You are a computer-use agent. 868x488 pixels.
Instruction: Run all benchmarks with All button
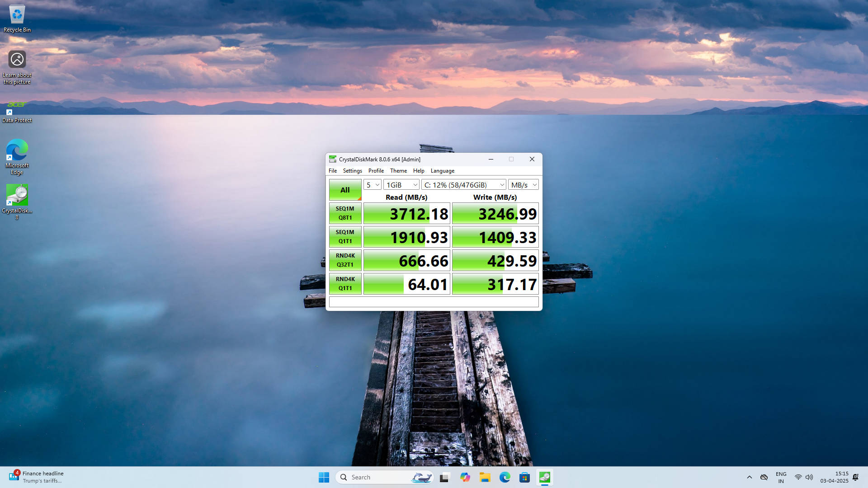pyautogui.click(x=345, y=190)
